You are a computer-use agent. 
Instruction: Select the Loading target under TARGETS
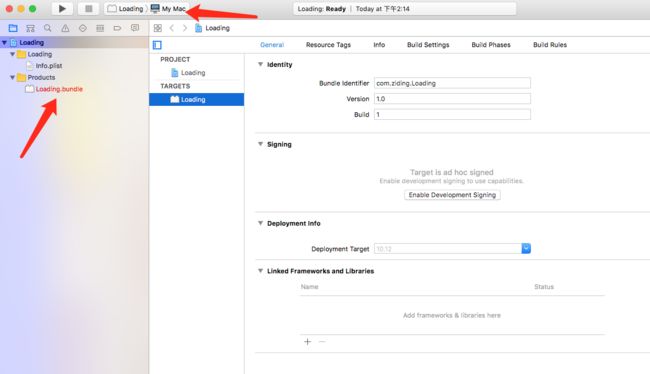(x=196, y=99)
